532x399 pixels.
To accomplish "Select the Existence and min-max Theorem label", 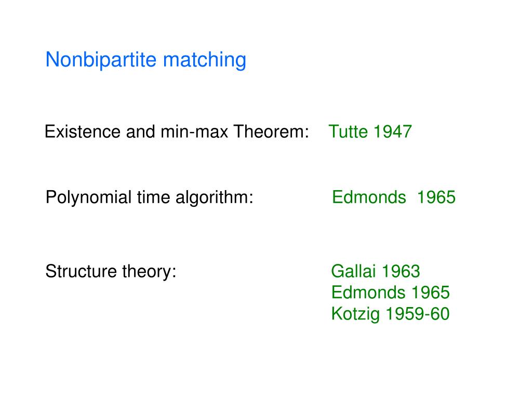I will [177, 131].
